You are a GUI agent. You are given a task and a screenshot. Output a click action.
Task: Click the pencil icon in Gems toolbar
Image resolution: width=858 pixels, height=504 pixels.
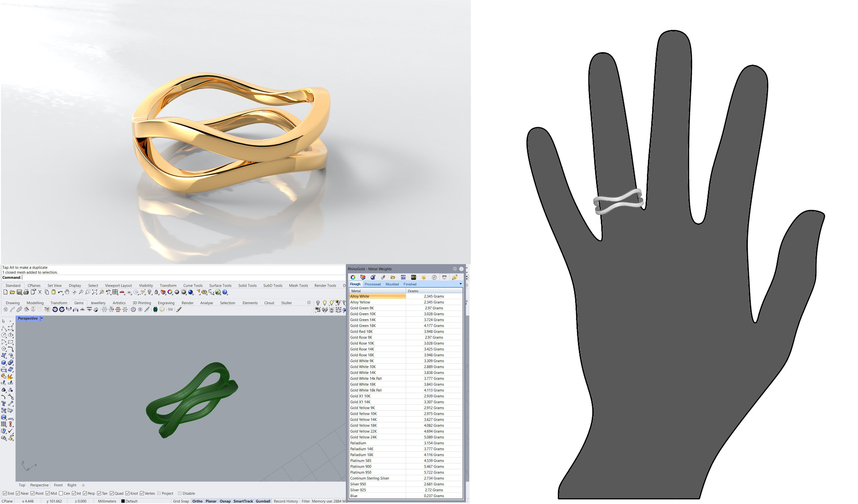tap(179, 309)
